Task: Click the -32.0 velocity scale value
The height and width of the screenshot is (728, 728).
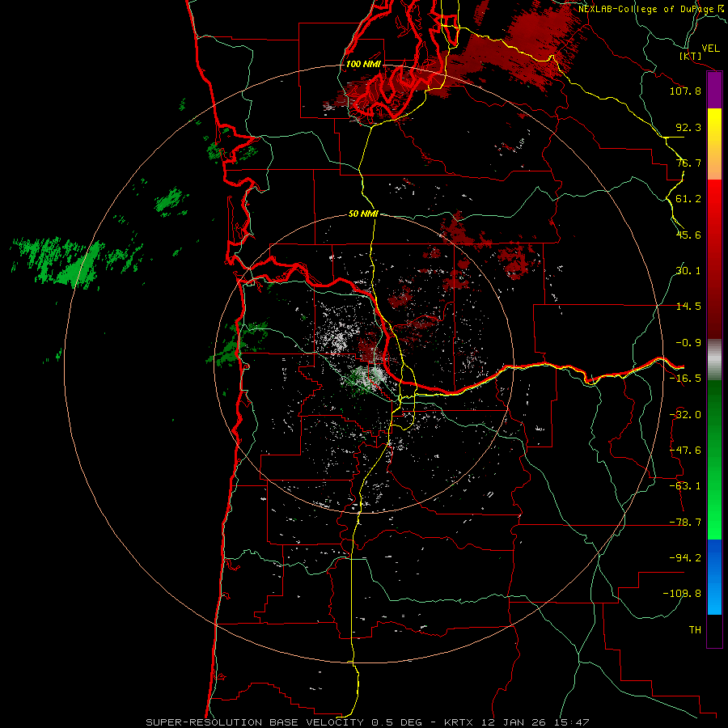Action: (x=685, y=415)
